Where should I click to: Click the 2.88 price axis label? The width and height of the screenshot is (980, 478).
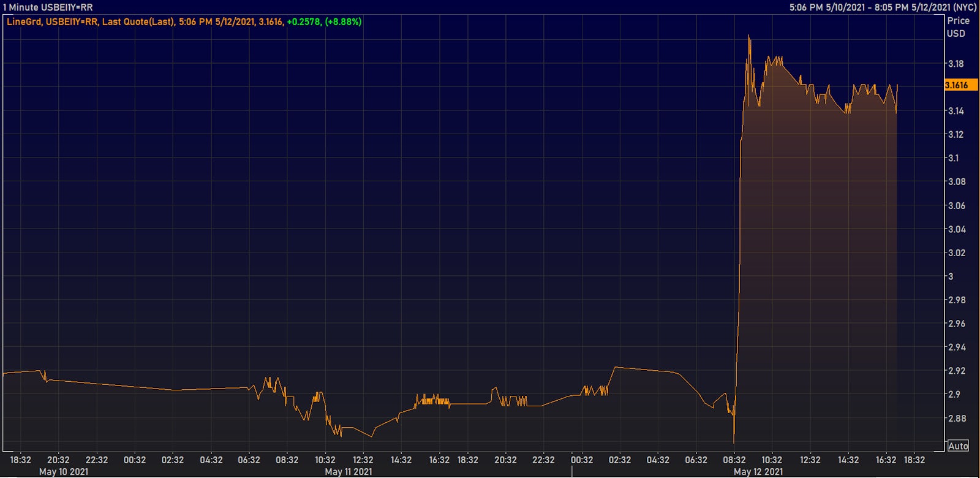[x=956, y=418]
